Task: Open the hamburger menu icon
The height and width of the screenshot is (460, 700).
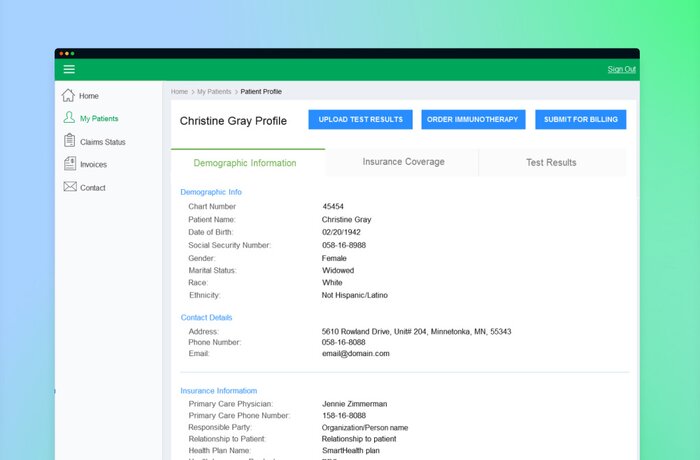Action: coord(69,69)
